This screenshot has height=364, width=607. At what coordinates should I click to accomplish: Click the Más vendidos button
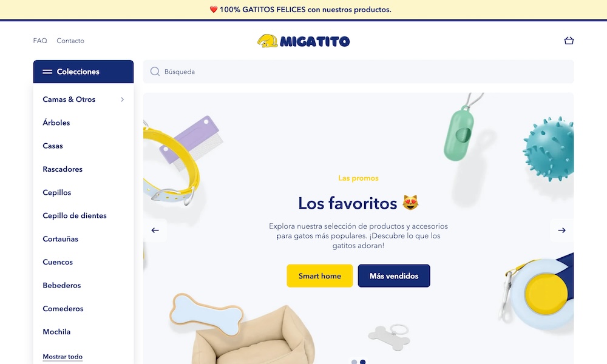394,276
